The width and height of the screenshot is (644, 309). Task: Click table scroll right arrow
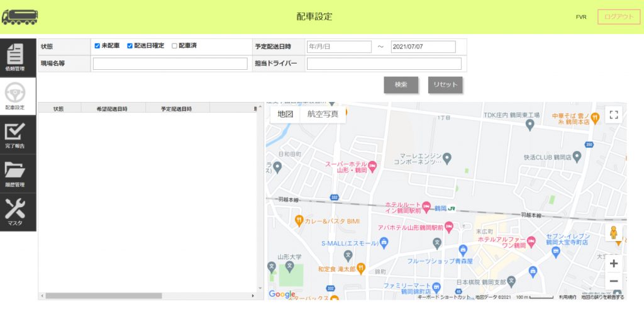pos(253,296)
